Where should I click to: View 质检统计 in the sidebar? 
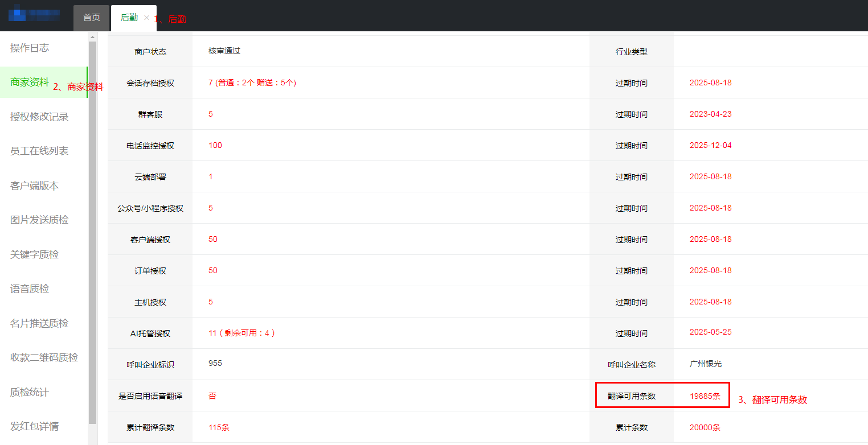point(30,392)
